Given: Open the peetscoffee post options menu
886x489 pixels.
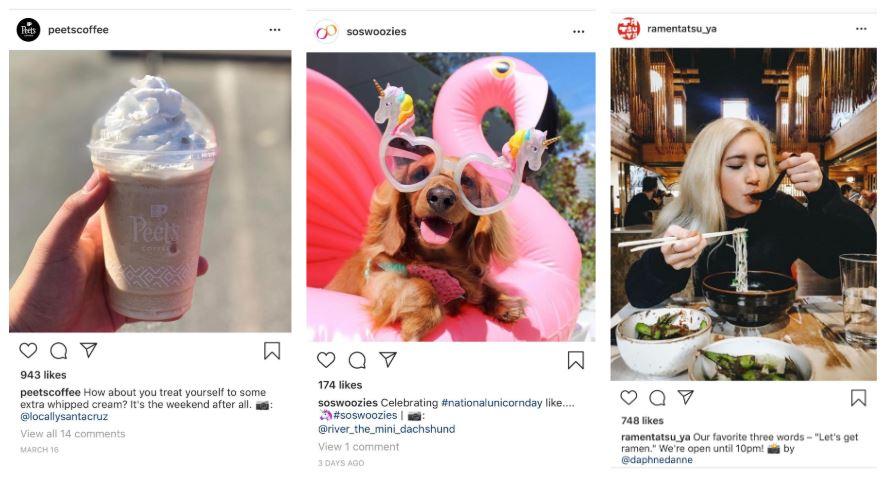Looking at the screenshot, I should [275, 30].
